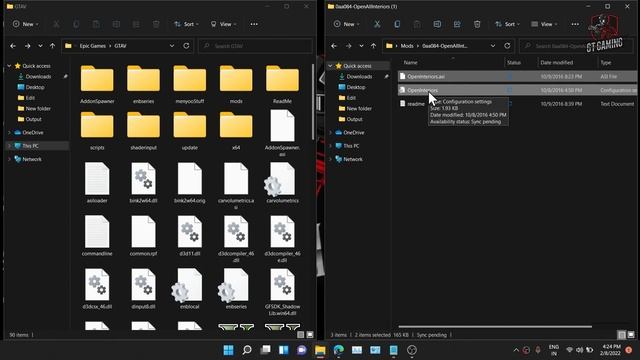The width and height of the screenshot is (640, 360).
Task: Select the asiloader file
Action: coord(97,183)
